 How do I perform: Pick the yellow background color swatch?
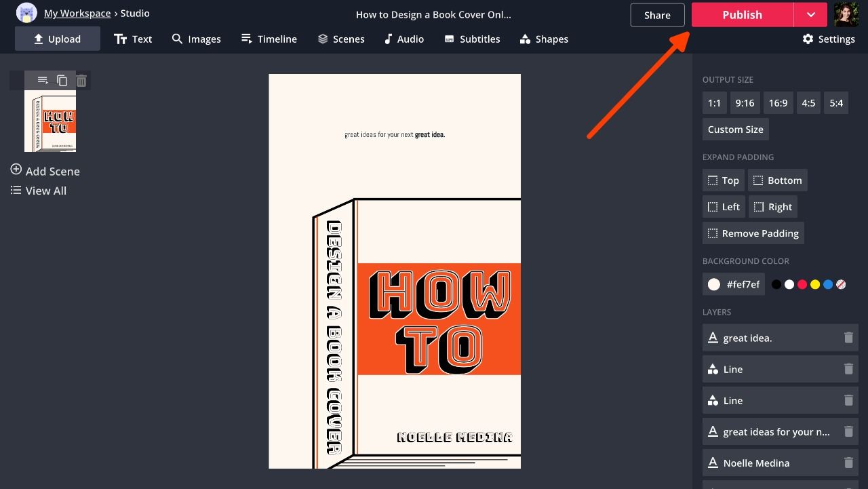pos(815,285)
